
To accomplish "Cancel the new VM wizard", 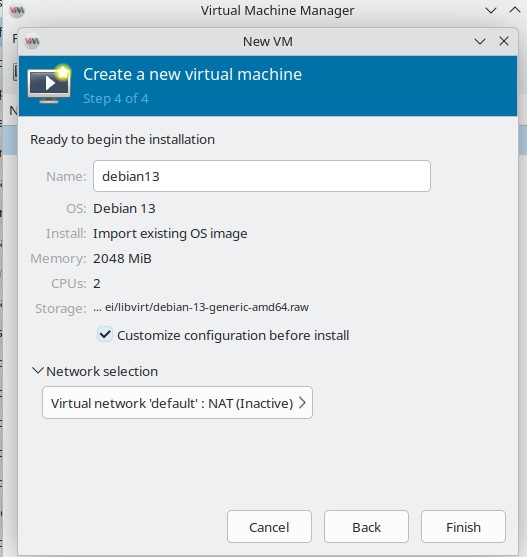I will pyautogui.click(x=269, y=526).
